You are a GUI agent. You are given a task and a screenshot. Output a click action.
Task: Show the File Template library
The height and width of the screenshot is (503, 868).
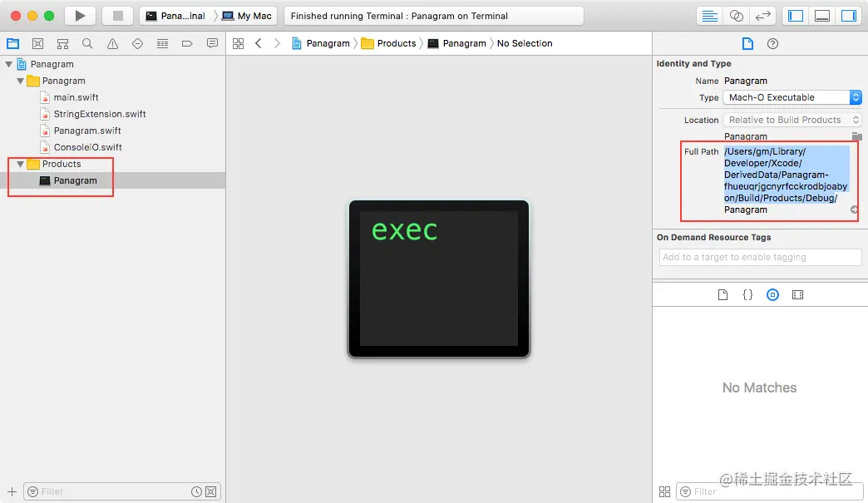723,295
